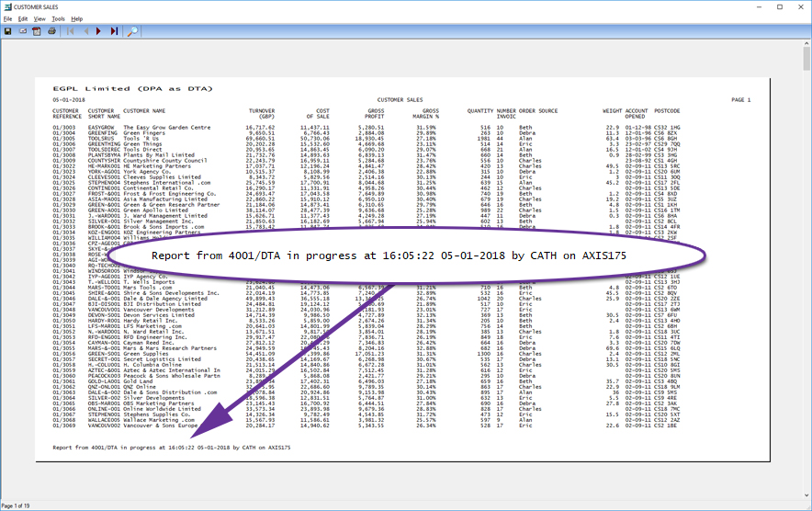The width and height of the screenshot is (812, 511).
Task: Click customer reference '01/3069' in last row
Action: point(63,426)
